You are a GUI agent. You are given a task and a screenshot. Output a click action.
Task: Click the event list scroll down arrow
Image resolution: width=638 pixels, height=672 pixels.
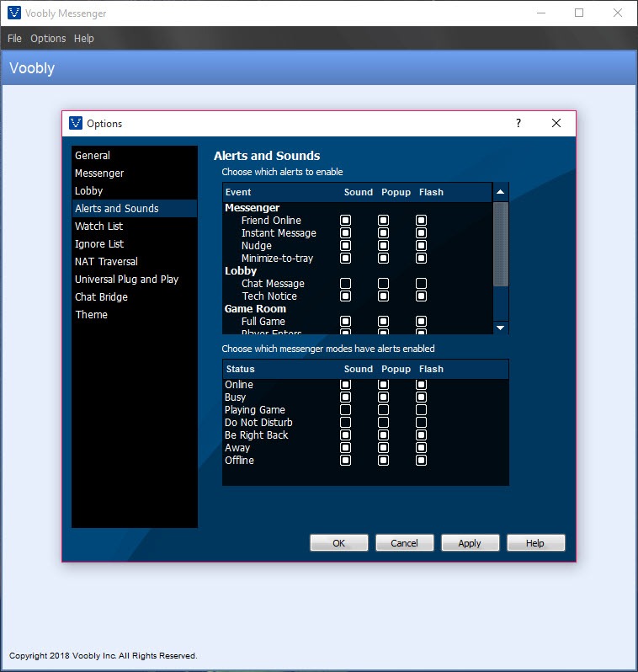(x=501, y=328)
